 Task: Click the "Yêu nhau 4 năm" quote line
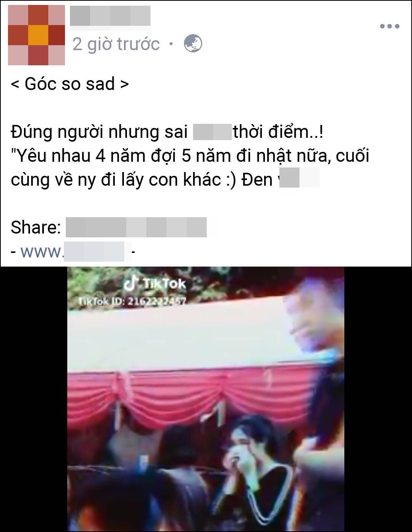tap(190, 156)
